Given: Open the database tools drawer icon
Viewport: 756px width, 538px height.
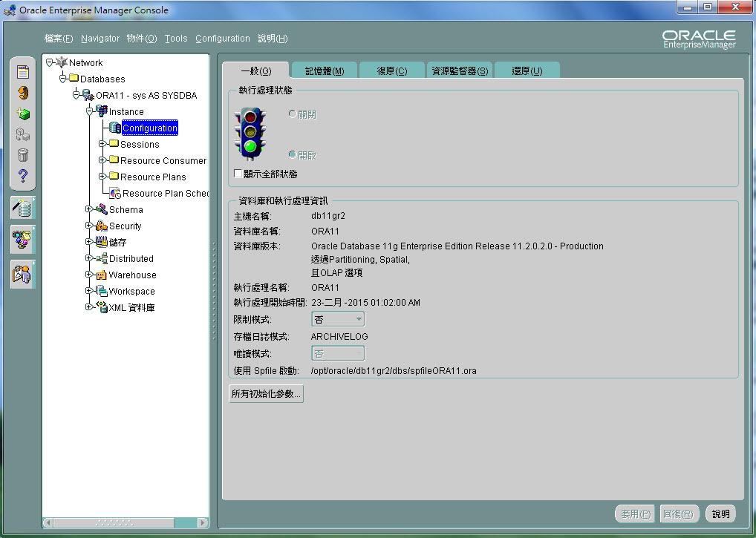Looking at the screenshot, I should click(x=23, y=208).
